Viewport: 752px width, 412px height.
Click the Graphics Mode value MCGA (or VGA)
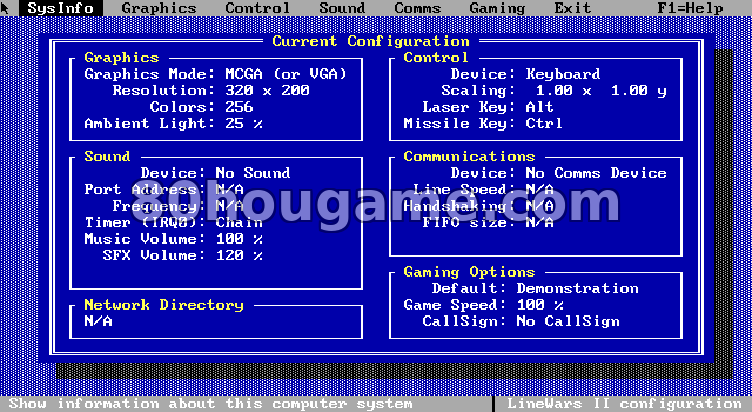click(286, 74)
